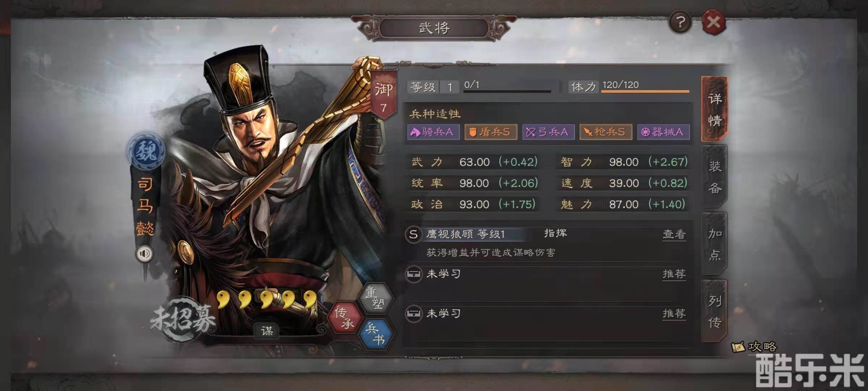Open the 加点 tab
Screen dimensions: 868x391
point(714,244)
